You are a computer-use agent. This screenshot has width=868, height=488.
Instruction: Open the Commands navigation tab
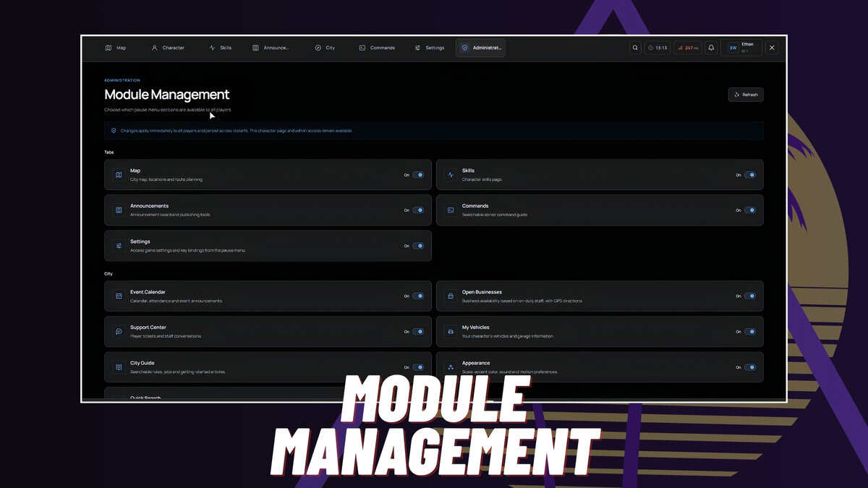(x=377, y=48)
